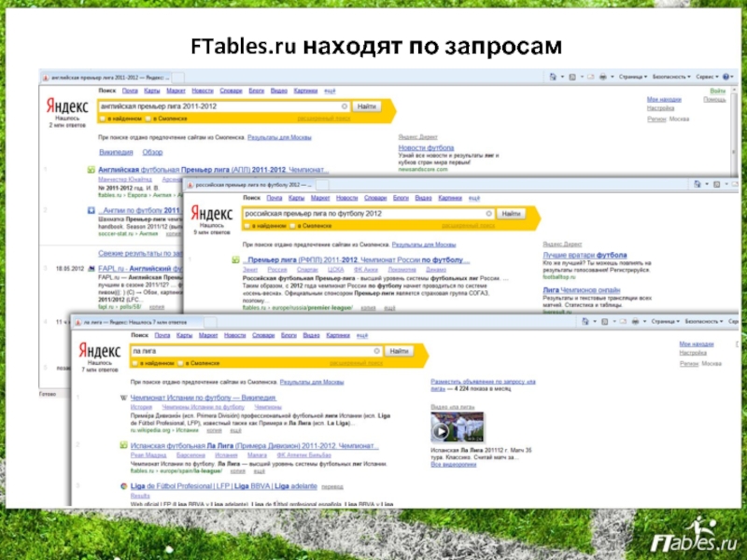Viewport: 747px width, 560px height.
Task: Open 'Лучшие вратари футбола' ad link
Action: coord(585,255)
